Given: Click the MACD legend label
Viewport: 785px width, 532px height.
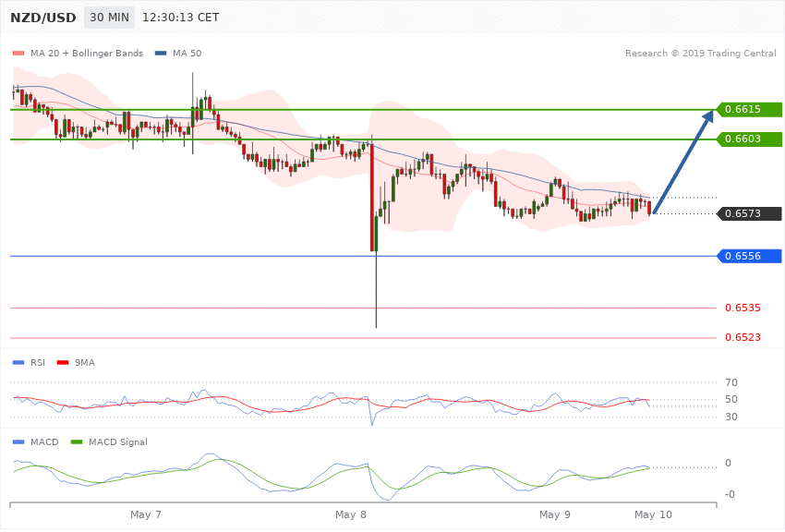Looking at the screenshot, I should 44,441.
